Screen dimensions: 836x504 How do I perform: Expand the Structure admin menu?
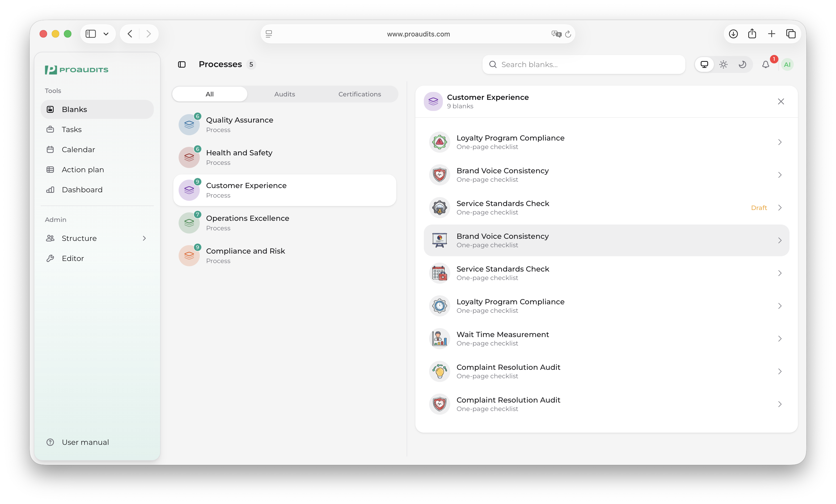[x=97, y=238]
